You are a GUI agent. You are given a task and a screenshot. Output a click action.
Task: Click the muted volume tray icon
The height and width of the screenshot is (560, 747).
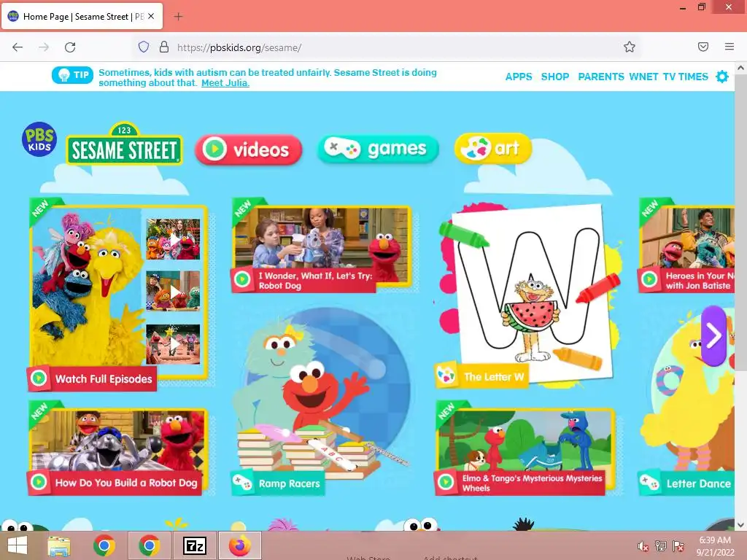(x=643, y=546)
